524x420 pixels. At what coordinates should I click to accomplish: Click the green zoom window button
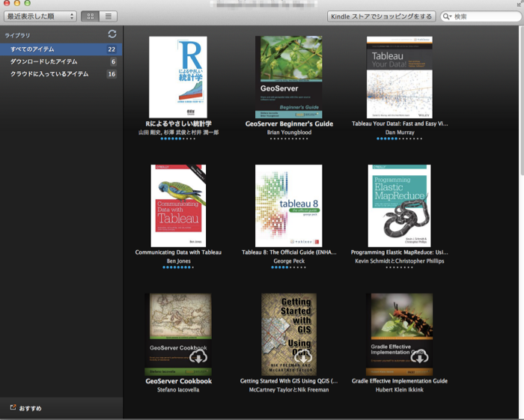pyautogui.click(x=28, y=3)
